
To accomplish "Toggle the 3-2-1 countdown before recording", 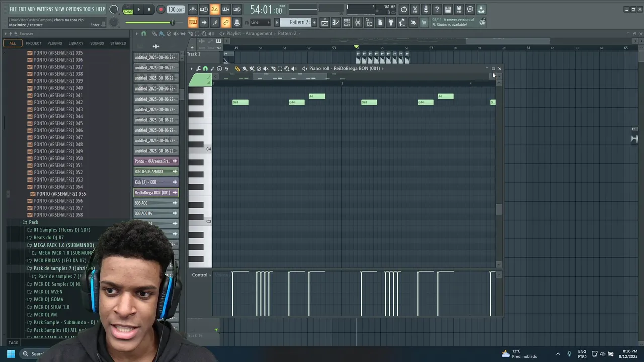I will click(x=215, y=9).
